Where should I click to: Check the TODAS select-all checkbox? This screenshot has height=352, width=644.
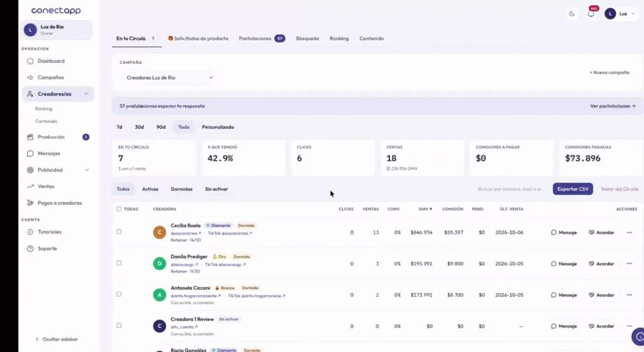119,209
